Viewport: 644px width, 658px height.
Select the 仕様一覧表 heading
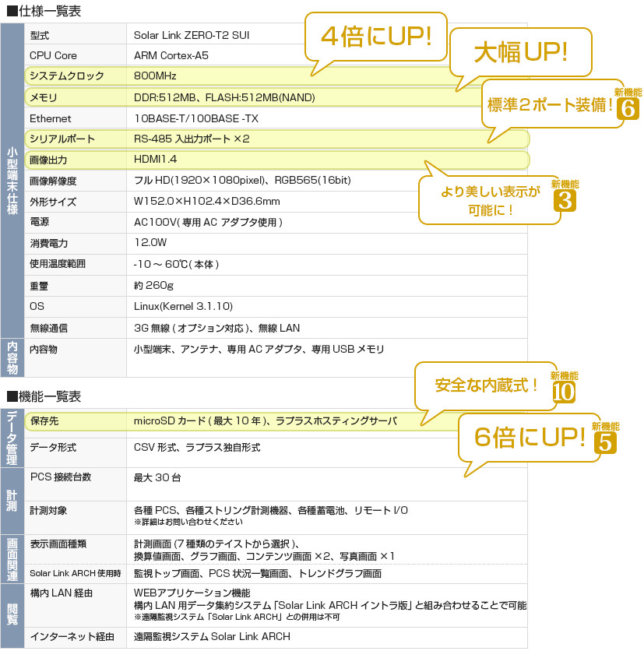[44, 11]
